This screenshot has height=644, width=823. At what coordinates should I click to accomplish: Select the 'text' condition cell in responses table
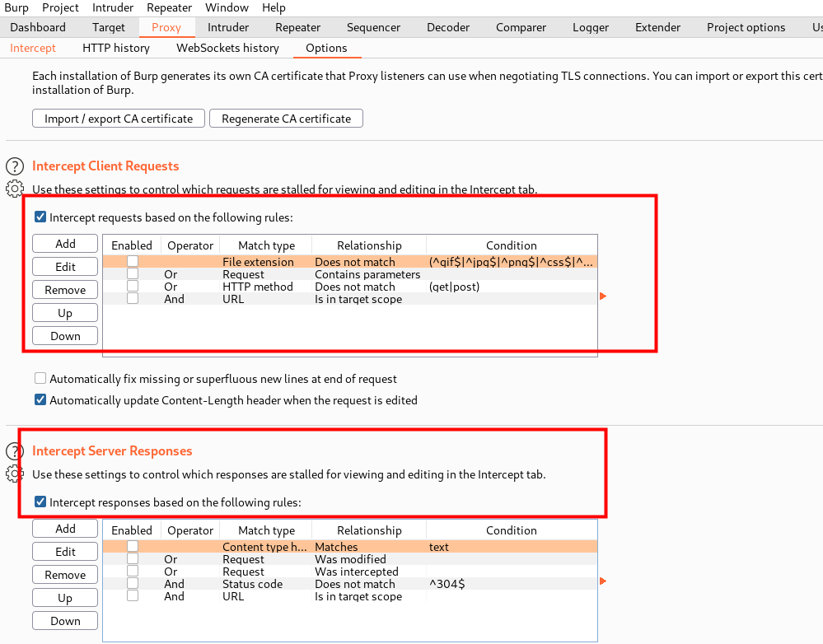click(512, 546)
